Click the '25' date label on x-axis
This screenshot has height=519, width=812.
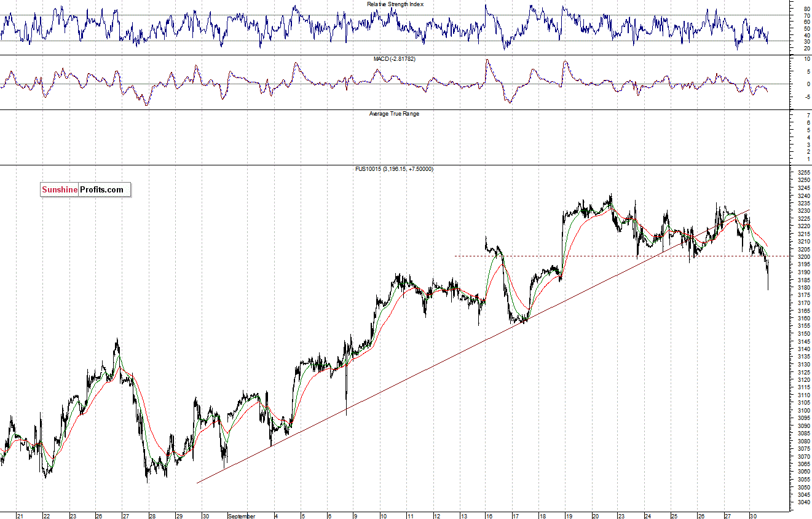point(674,516)
